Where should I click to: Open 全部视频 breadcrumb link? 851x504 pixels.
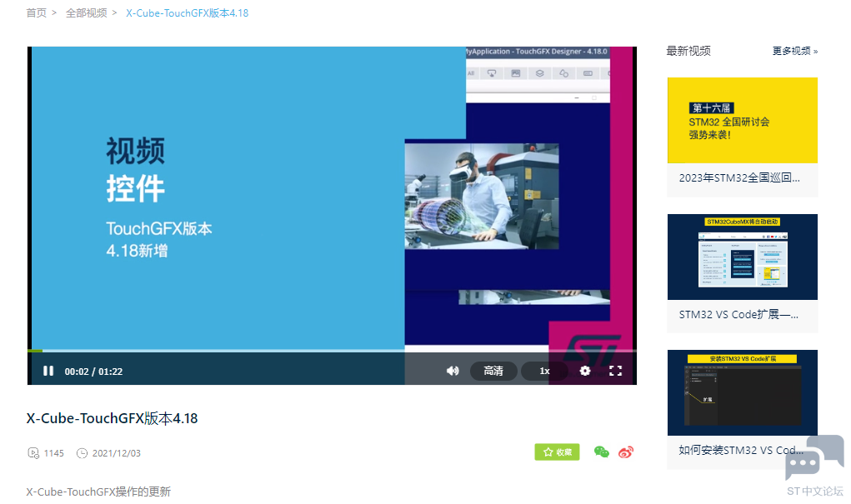tap(87, 13)
